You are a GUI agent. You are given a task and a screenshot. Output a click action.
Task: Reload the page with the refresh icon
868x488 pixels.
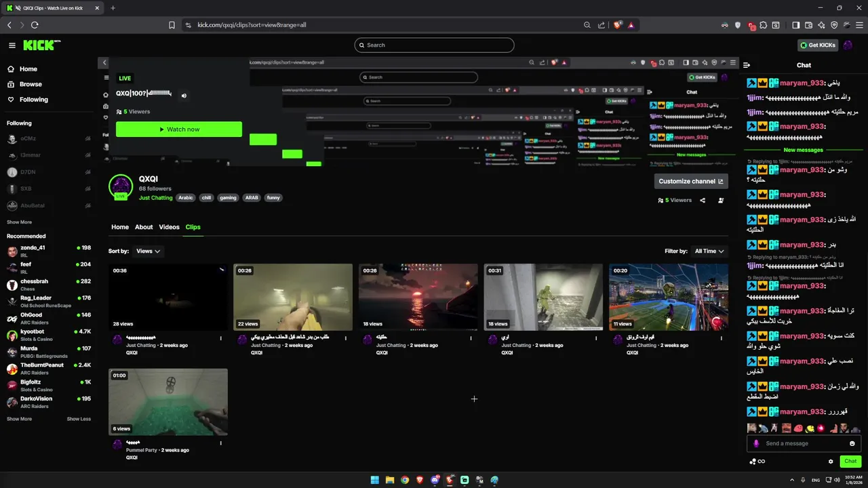point(35,25)
